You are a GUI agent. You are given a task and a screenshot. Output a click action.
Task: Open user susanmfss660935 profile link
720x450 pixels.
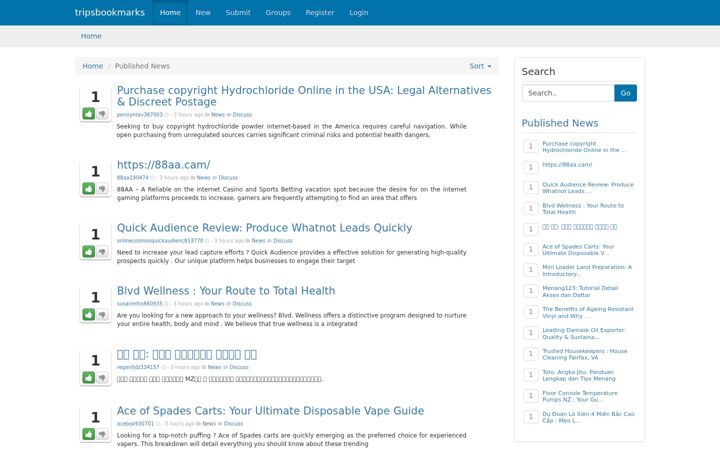click(x=139, y=304)
